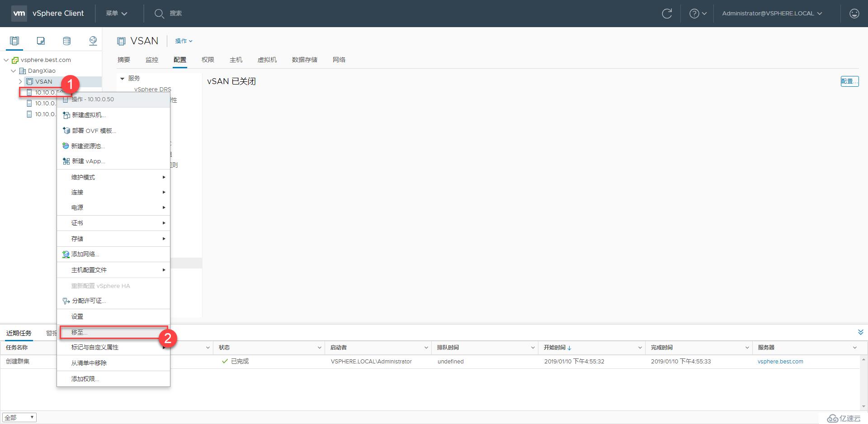Click the 新建 vApp icon in the context menu

(x=66, y=161)
